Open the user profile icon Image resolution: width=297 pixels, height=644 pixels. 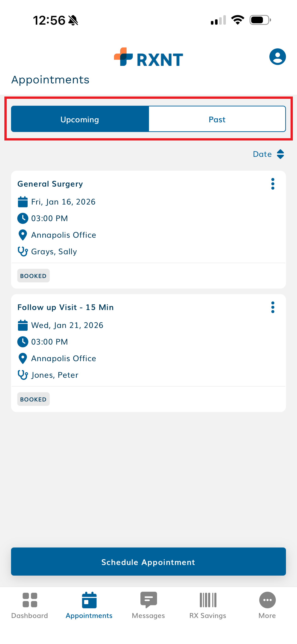[x=277, y=57]
